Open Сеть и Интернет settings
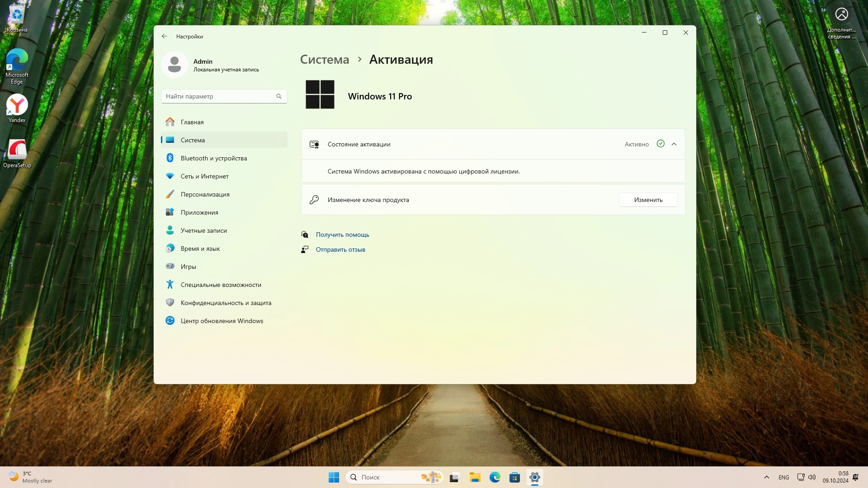This screenshot has width=868, height=488. [x=204, y=176]
